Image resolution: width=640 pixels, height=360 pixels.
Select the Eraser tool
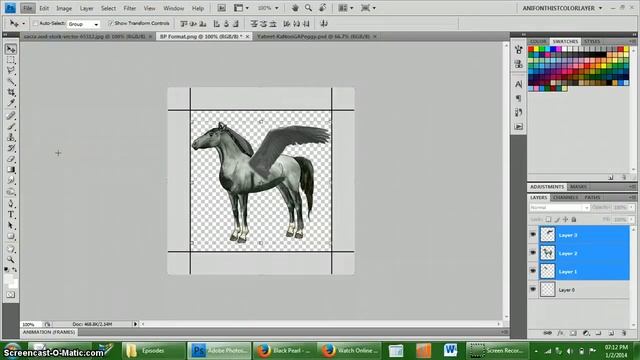click(x=11, y=159)
